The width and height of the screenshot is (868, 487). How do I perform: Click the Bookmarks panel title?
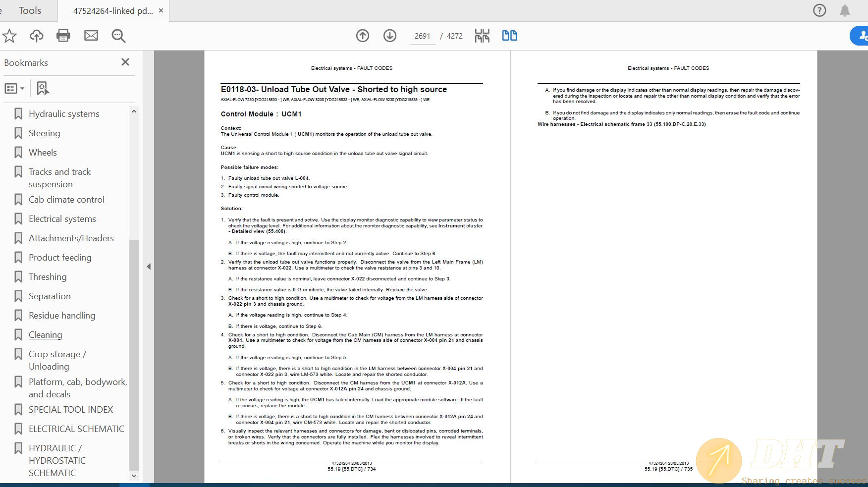click(x=26, y=63)
